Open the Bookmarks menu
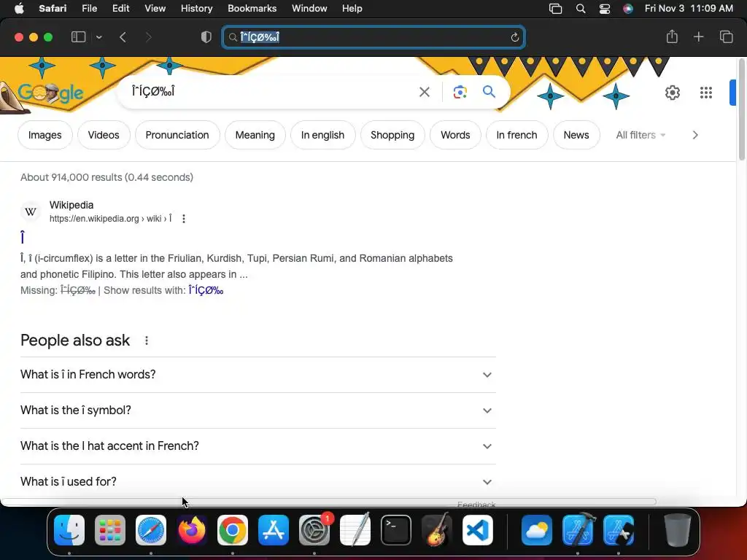Viewport: 747px width, 560px height. point(252,9)
